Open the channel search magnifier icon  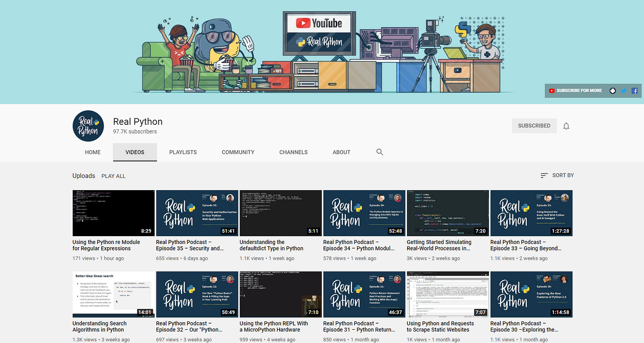pyautogui.click(x=379, y=152)
